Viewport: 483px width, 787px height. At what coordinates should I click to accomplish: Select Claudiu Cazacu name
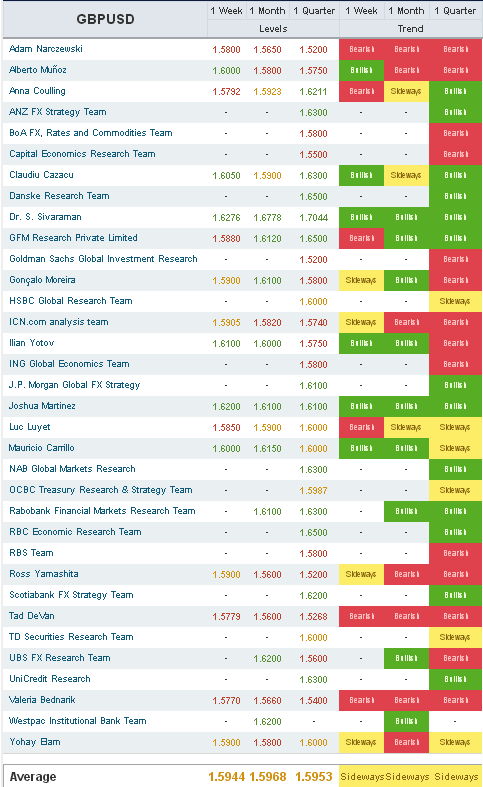[41, 175]
